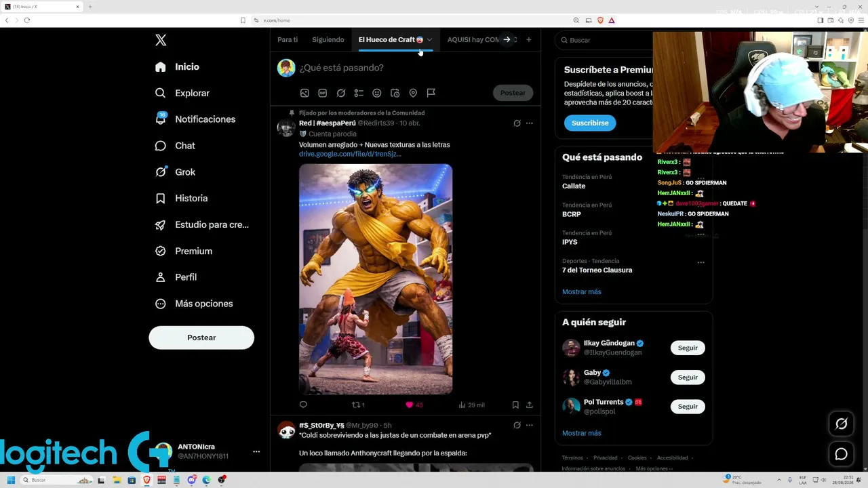Open Explorar in the sidebar
Screen dimensions: 868x488
tap(182, 94)
